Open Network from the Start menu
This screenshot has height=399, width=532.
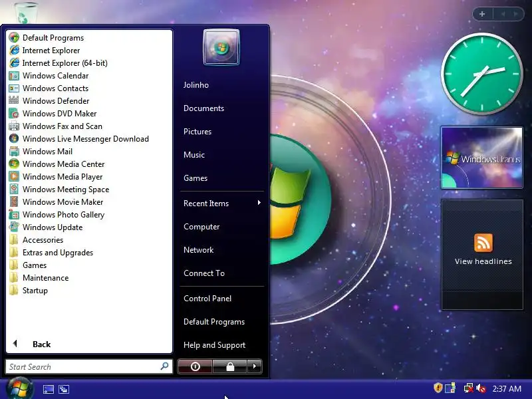coord(198,250)
